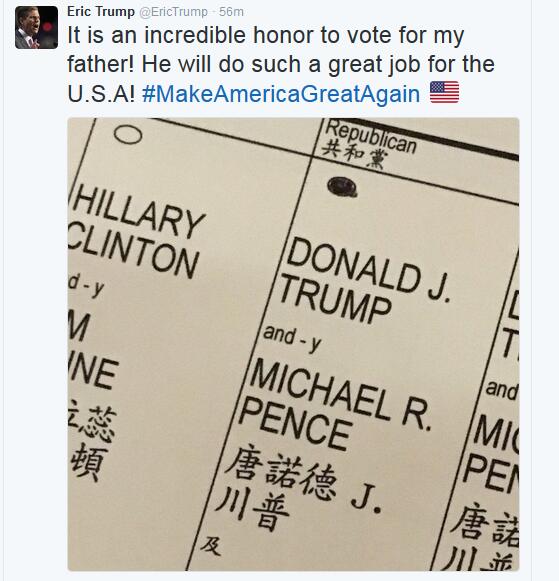Click the 'and - y' text below TRUMP

pyautogui.click(x=292, y=338)
